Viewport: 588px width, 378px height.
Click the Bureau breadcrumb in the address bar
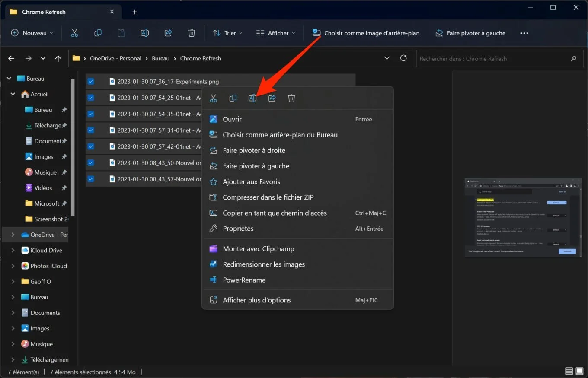(160, 58)
